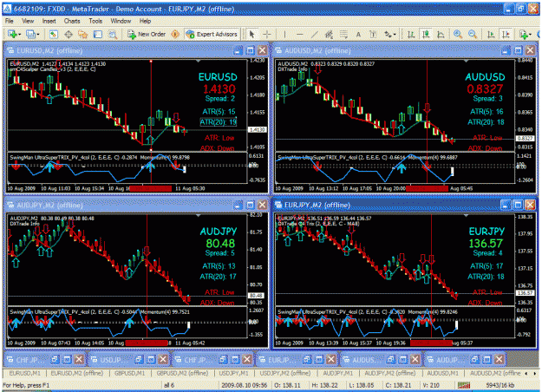The image size is (542, 392).
Task: Switch to the crosshair cursor
Action: point(267,34)
